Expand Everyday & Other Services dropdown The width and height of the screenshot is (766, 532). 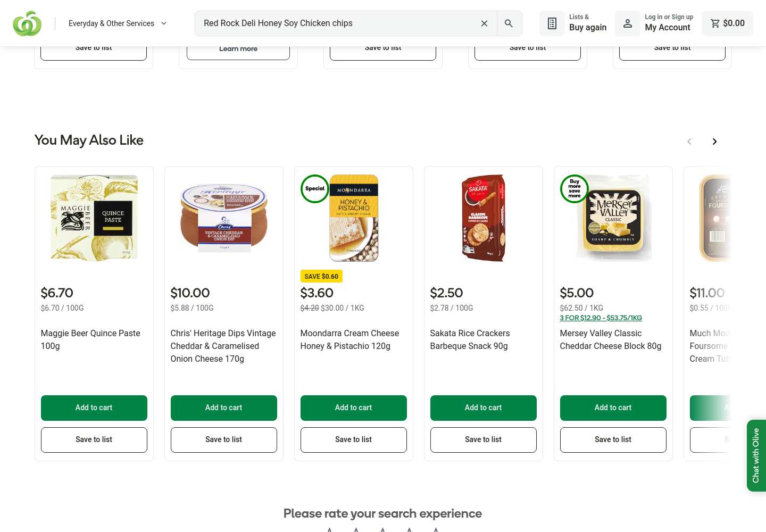point(118,23)
